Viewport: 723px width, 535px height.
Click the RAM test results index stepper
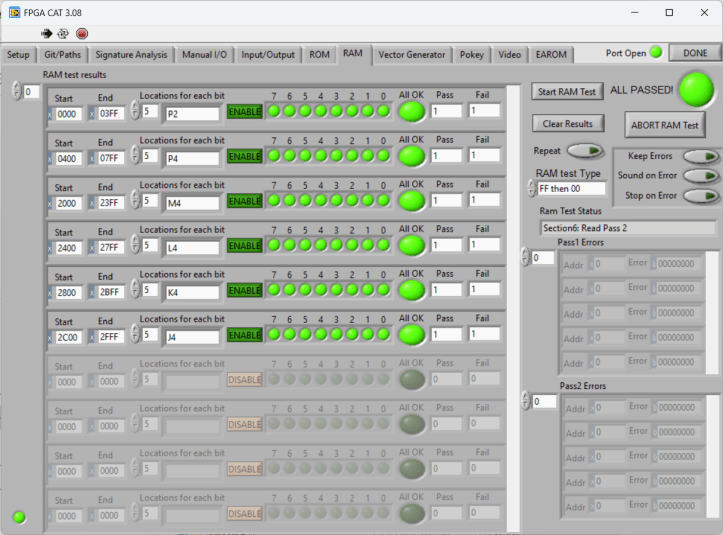click(x=16, y=92)
